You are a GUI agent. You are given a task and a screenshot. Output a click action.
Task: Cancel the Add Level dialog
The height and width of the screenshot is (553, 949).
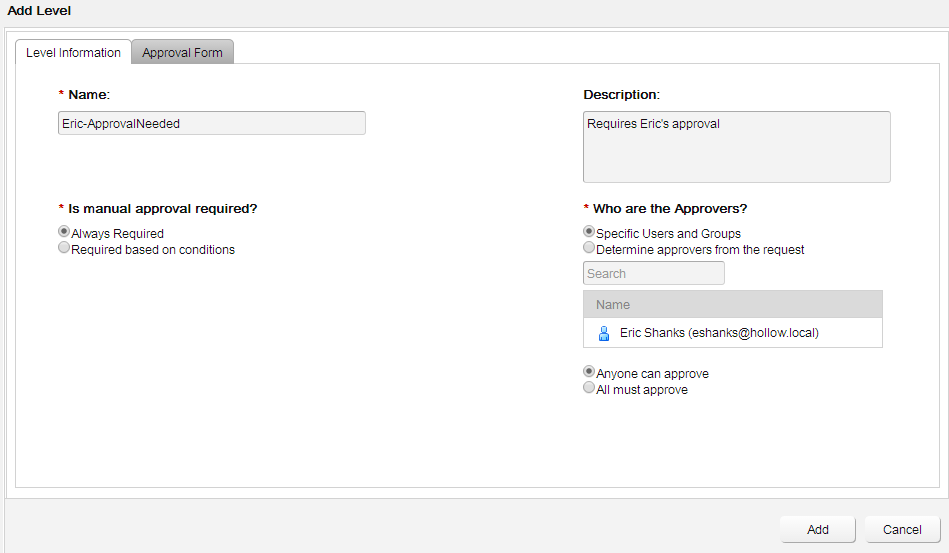click(x=902, y=530)
